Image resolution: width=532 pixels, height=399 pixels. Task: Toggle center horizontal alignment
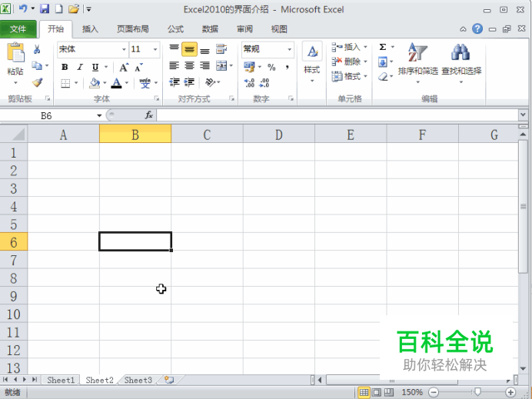(189, 65)
